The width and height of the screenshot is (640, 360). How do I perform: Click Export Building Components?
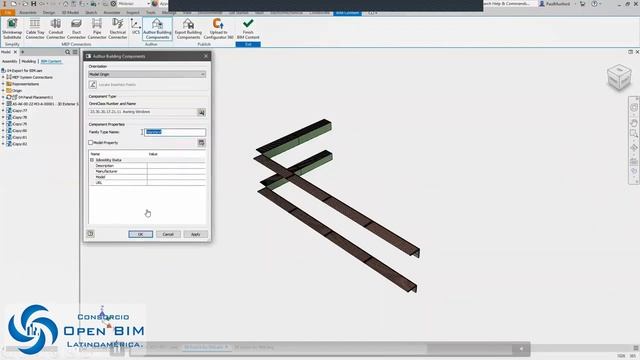tap(188, 29)
